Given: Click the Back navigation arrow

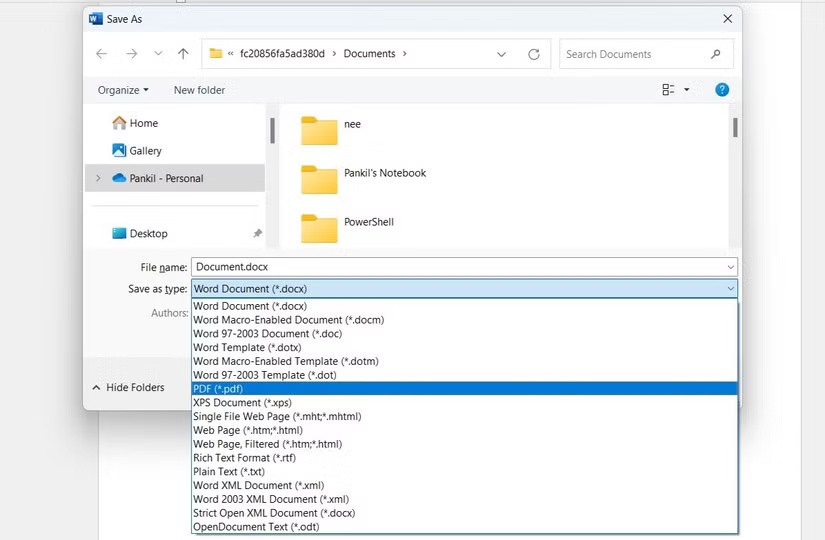Looking at the screenshot, I should 102,54.
